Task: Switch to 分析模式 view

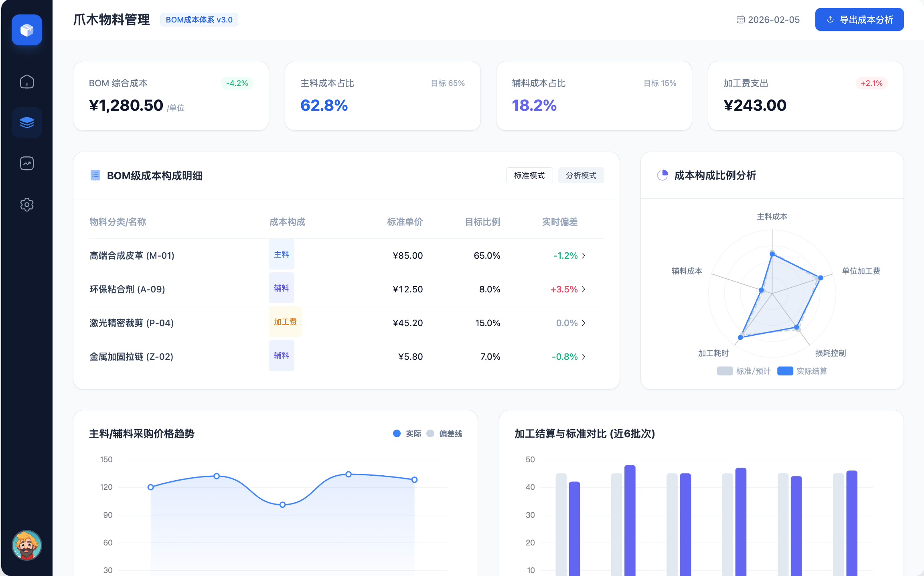Action: tap(581, 175)
